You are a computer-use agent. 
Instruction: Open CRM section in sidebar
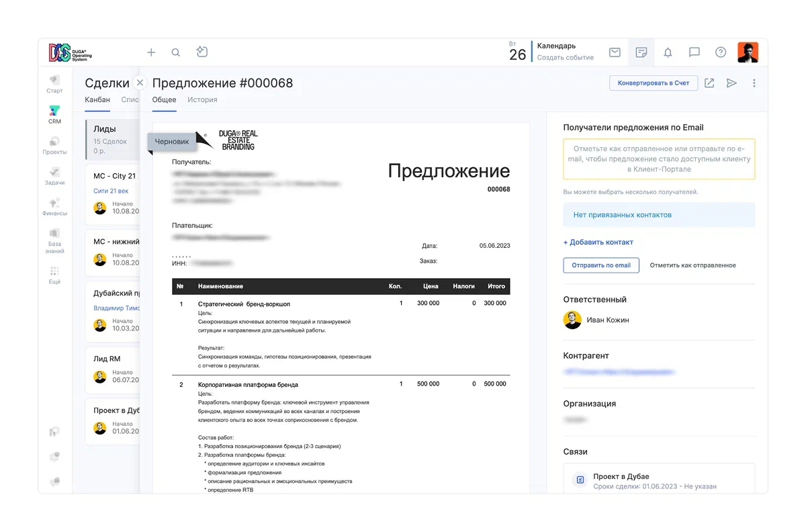click(x=55, y=114)
